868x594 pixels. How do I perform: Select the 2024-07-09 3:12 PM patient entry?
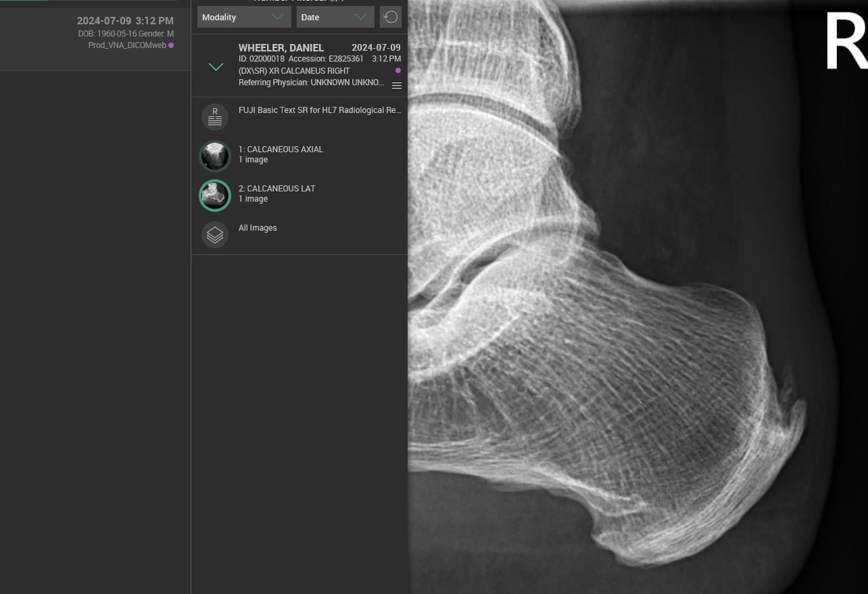click(x=125, y=21)
